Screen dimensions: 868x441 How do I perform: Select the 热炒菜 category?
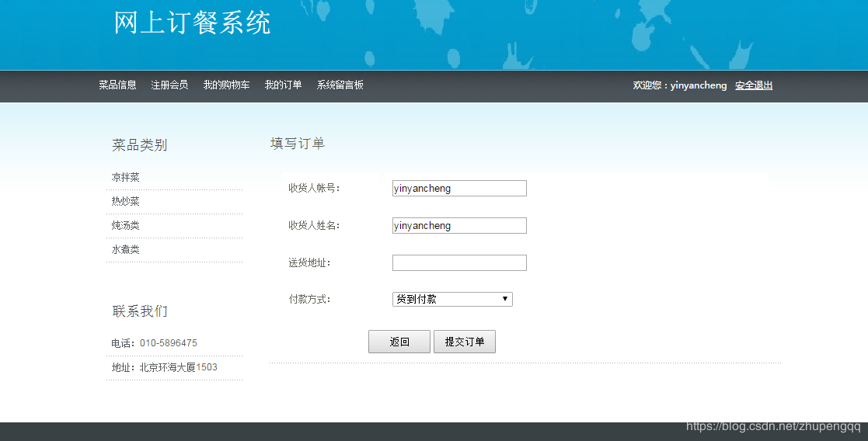point(126,201)
